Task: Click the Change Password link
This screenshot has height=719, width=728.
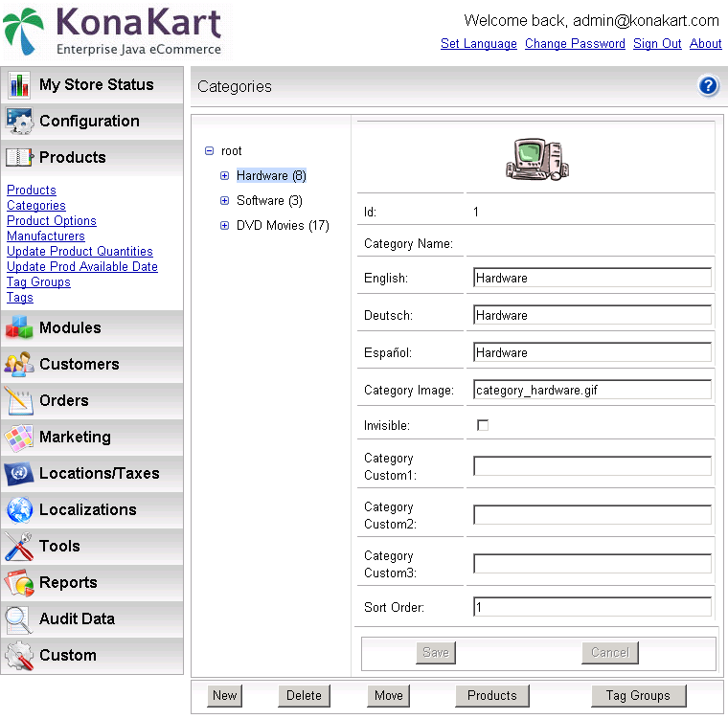Action: 576,44
